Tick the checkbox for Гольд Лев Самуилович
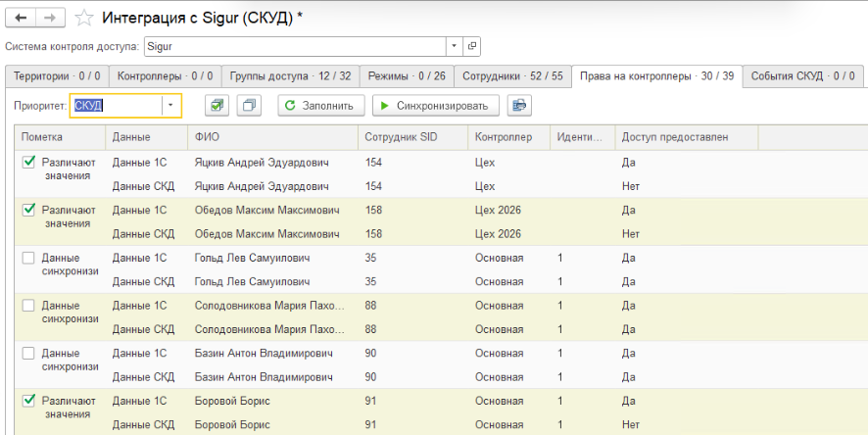This screenshot has height=435, width=868. 28,258
